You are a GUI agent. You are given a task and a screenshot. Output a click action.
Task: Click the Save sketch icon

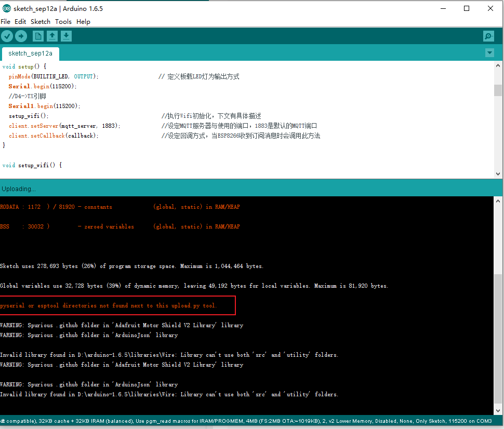[x=66, y=36]
